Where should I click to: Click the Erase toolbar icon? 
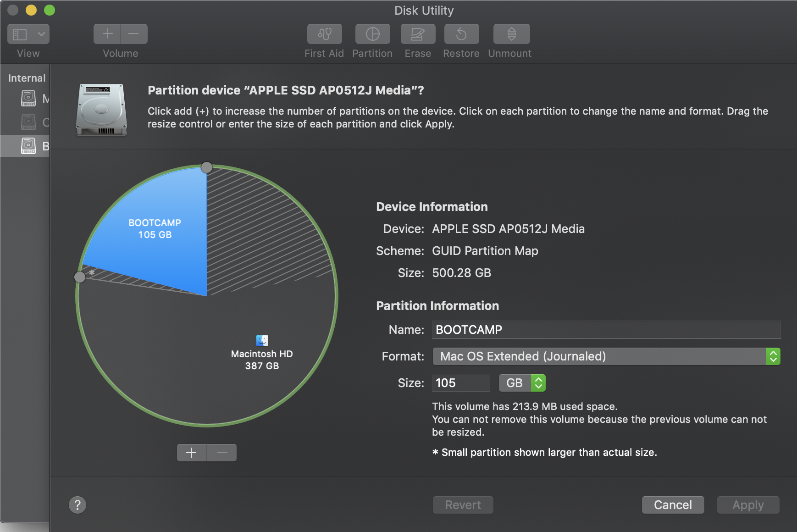418,34
